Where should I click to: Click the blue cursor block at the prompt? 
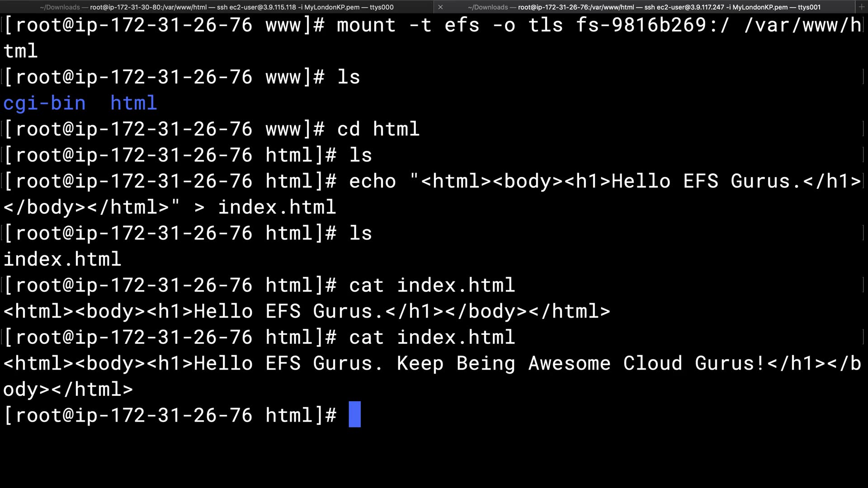355,414
